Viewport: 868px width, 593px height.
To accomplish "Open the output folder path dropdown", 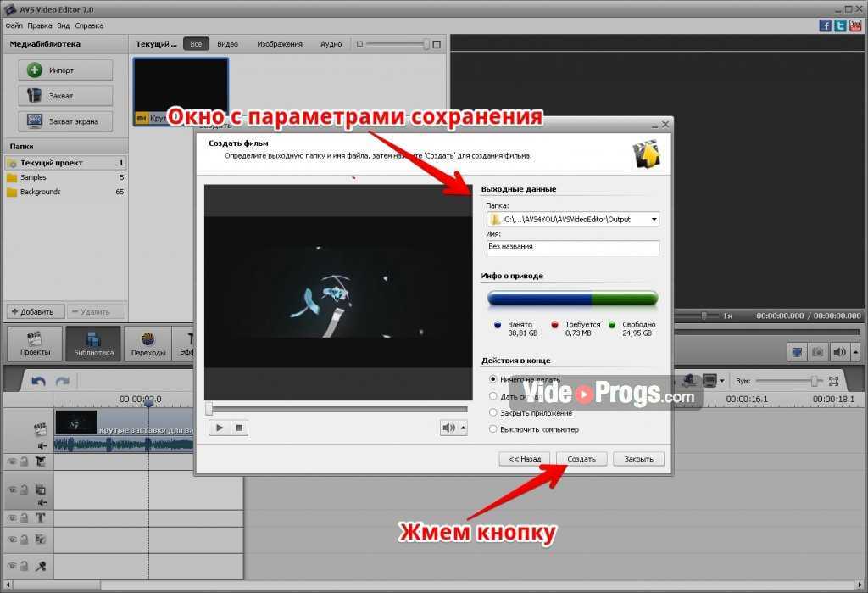I will (x=654, y=220).
